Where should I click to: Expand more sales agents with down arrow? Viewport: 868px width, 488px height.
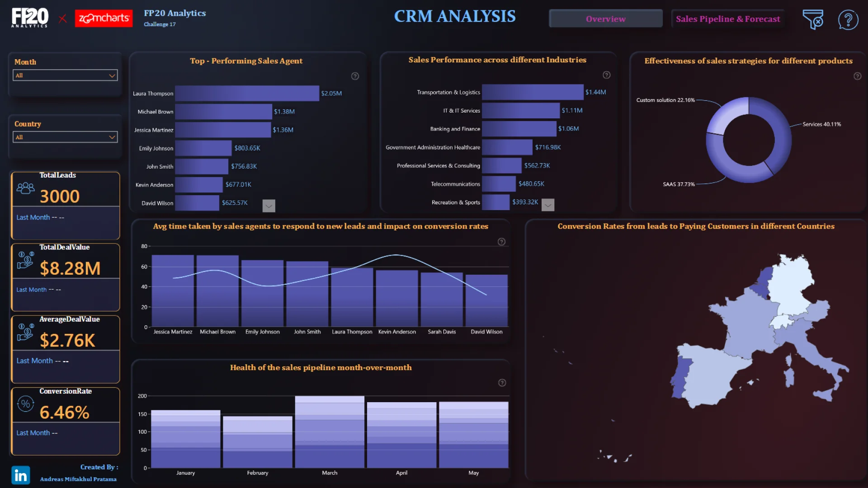coord(269,206)
